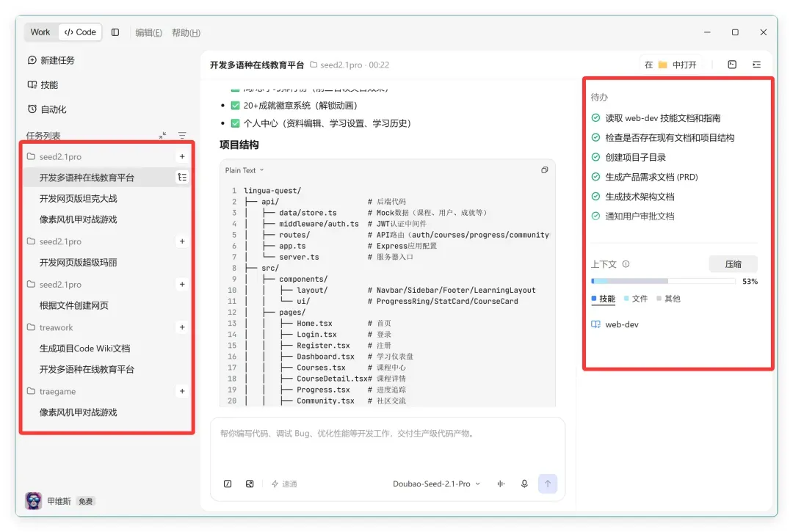The image size is (793, 532).
Task: Switch to the Code mode tab
Action: (x=81, y=32)
